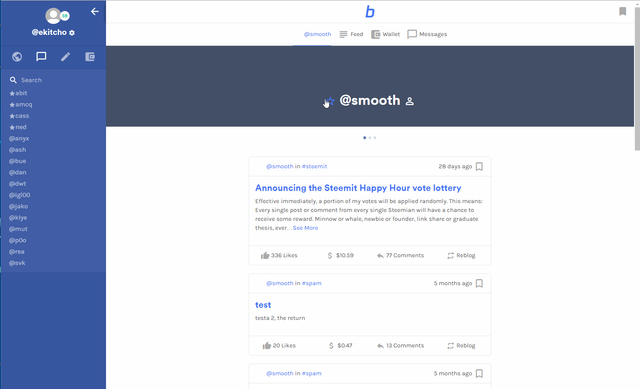Bookmark the third post in #spam
The image size is (640, 389).
(480, 373)
